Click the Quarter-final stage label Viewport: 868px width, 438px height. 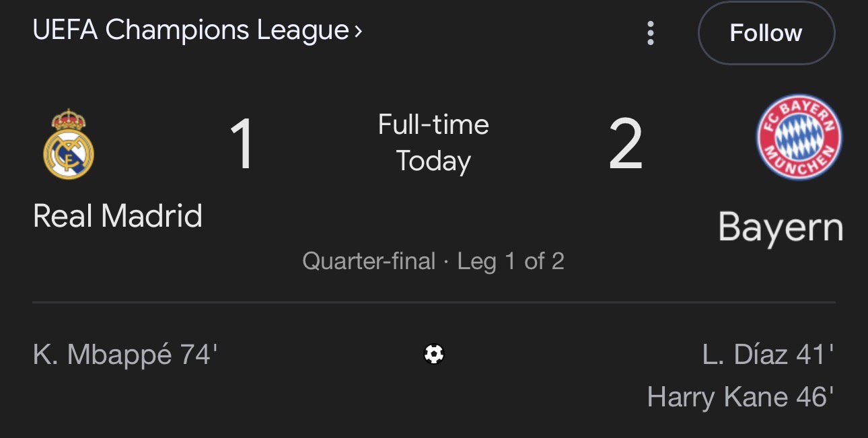click(x=369, y=261)
